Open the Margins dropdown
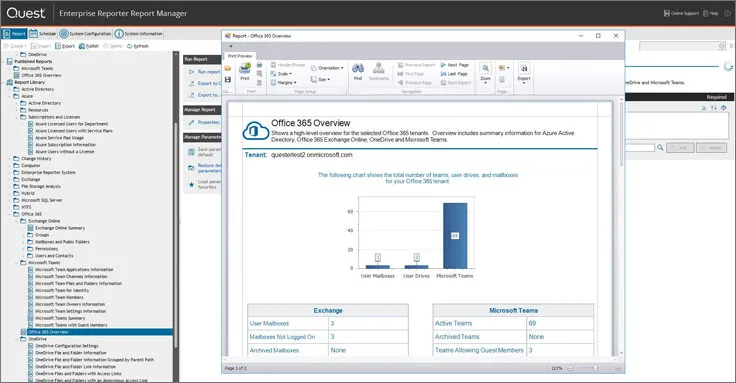Viewport: 736px width, 383px height. 284,83
